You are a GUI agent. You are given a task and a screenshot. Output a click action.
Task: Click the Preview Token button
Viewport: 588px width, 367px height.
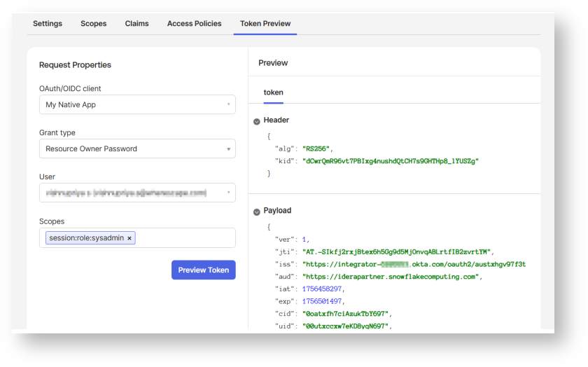pos(204,270)
